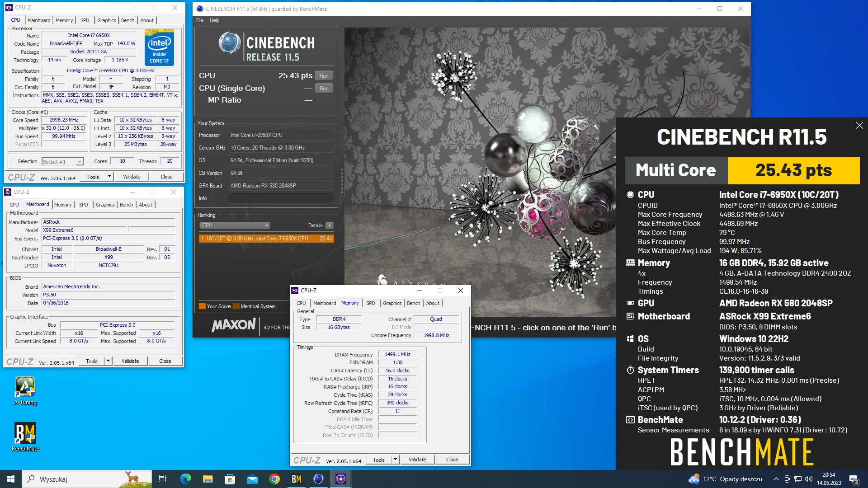868x488 pixels.
Task: Select the 10C/20T ranking entry in Cinebench
Action: click(x=266, y=239)
